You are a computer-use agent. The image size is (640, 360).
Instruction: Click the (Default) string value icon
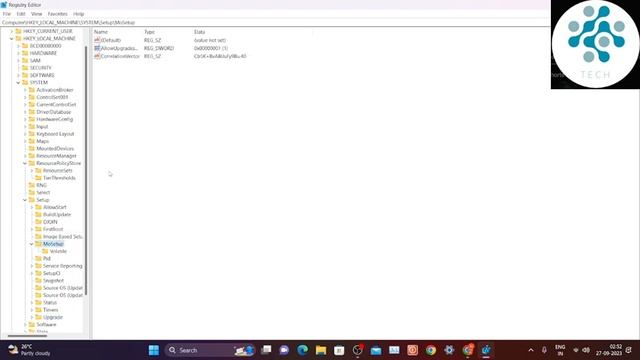[x=97, y=40]
